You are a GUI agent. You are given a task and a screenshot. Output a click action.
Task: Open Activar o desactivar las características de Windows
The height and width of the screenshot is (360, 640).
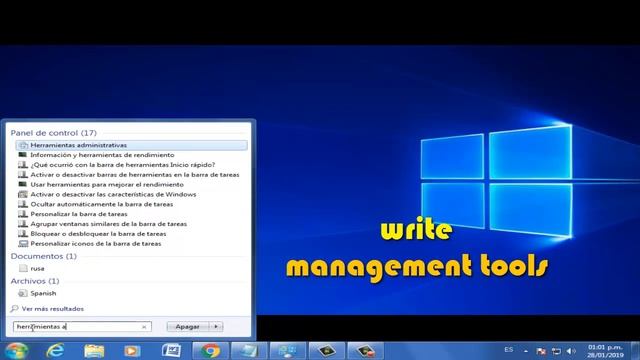click(113, 194)
